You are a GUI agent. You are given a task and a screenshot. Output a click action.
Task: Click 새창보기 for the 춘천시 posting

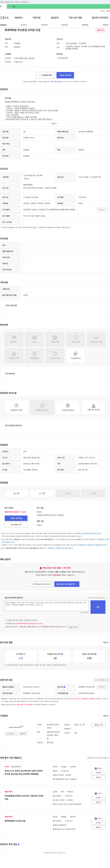[x=98, y=777]
